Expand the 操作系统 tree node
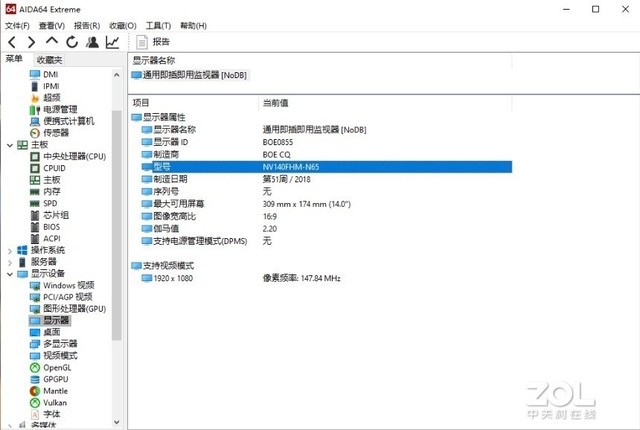The image size is (640, 430). coord(10,251)
